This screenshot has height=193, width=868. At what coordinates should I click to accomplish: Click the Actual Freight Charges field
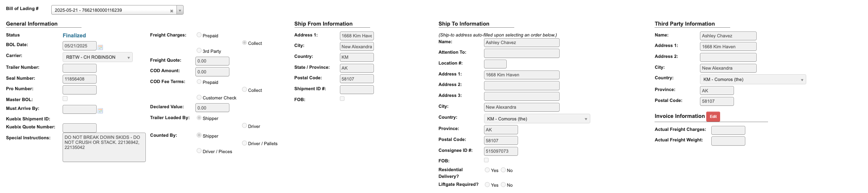point(728,130)
